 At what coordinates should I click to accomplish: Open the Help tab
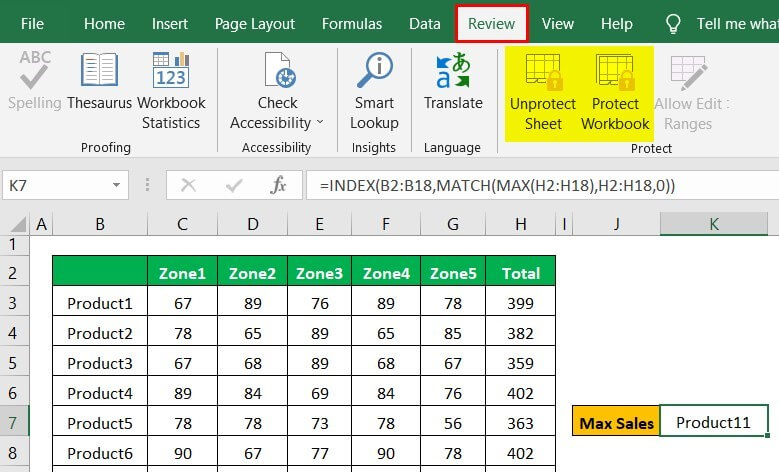pos(617,24)
